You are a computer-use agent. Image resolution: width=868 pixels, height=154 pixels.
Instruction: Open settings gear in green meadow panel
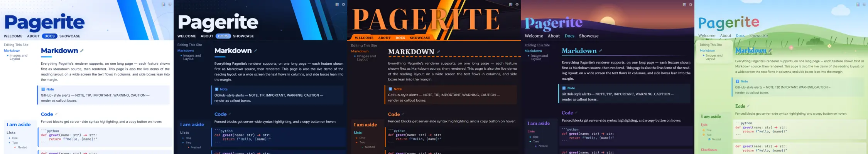tap(865, 5)
